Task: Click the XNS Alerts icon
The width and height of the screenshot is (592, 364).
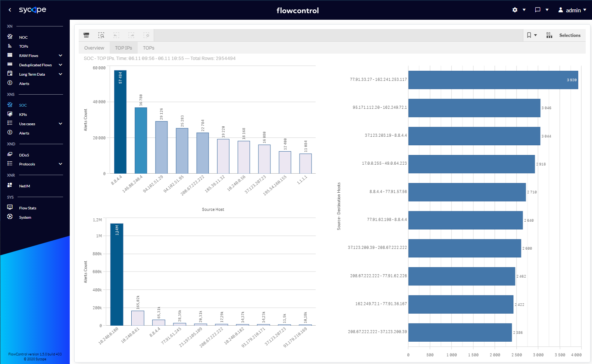Action: 10,133
